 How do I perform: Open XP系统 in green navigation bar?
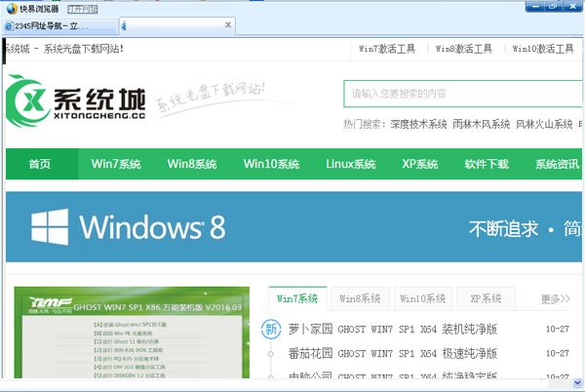[x=420, y=164]
